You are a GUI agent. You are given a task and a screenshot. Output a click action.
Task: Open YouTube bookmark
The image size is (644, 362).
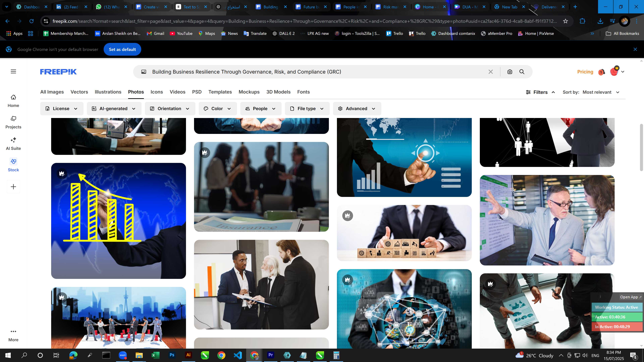[181, 34]
